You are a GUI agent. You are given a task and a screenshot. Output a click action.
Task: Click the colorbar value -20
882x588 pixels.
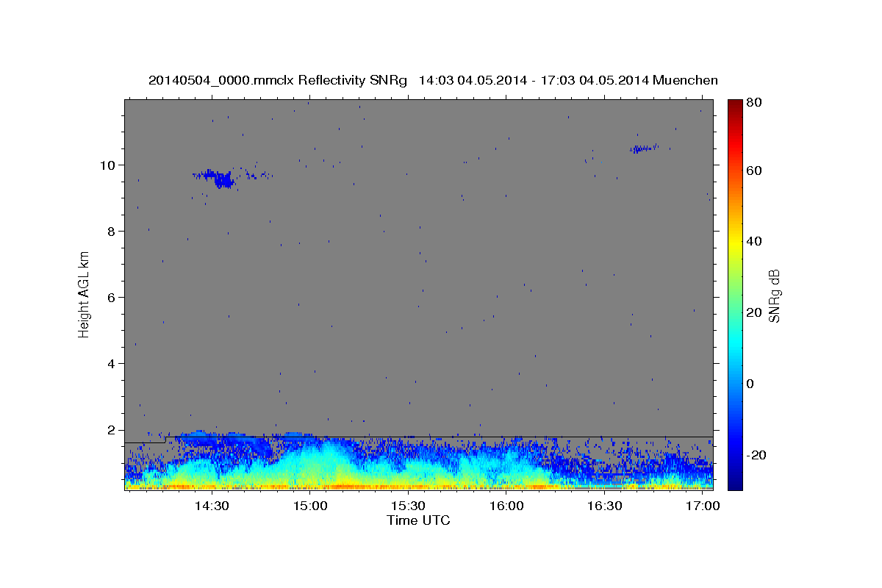(756, 455)
